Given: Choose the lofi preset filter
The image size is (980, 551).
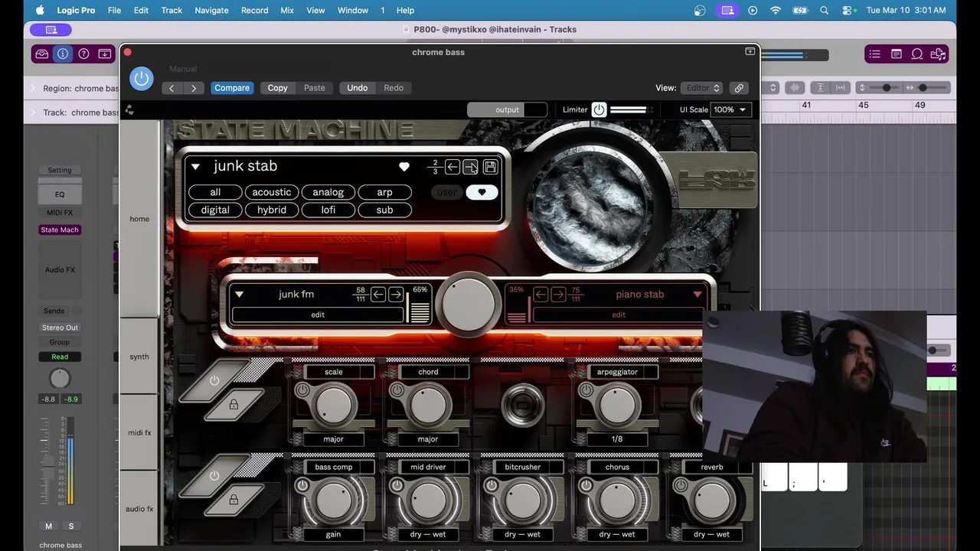Looking at the screenshot, I should click(328, 210).
